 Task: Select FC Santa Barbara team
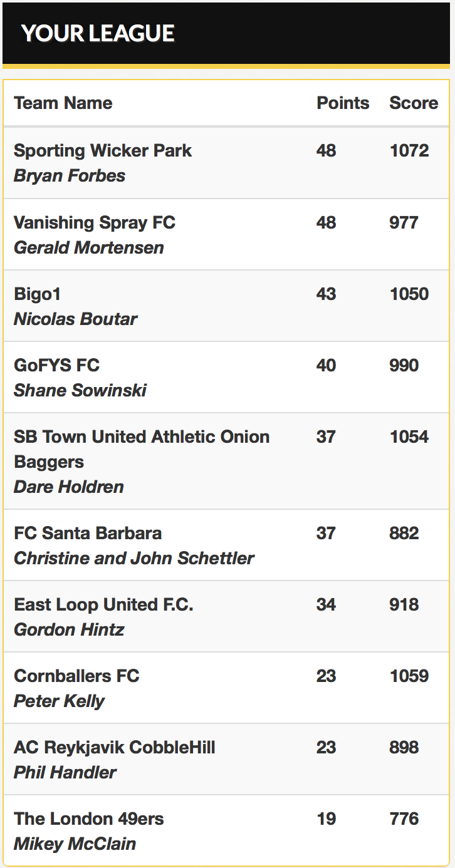88,533
